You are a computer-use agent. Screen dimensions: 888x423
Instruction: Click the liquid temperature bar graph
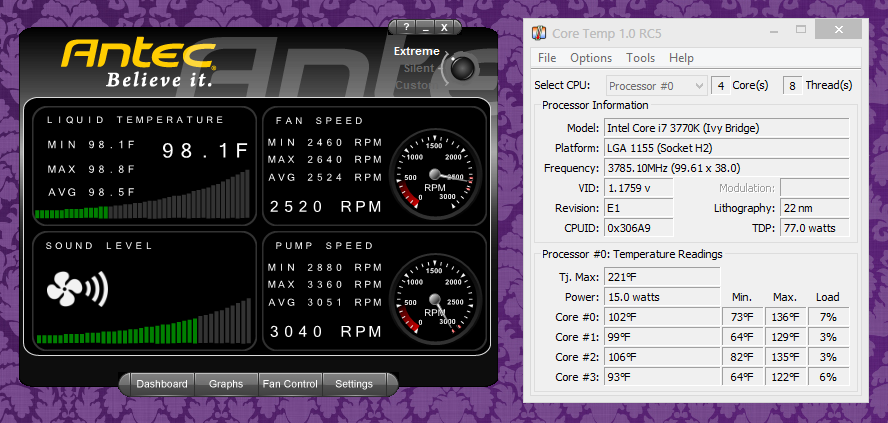[x=142, y=194]
